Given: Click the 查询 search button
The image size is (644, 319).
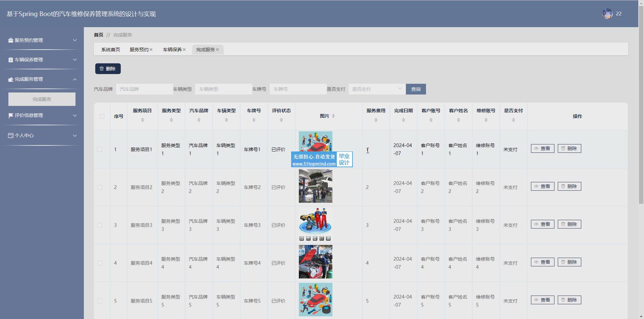Looking at the screenshot, I should tap(416, 89).
